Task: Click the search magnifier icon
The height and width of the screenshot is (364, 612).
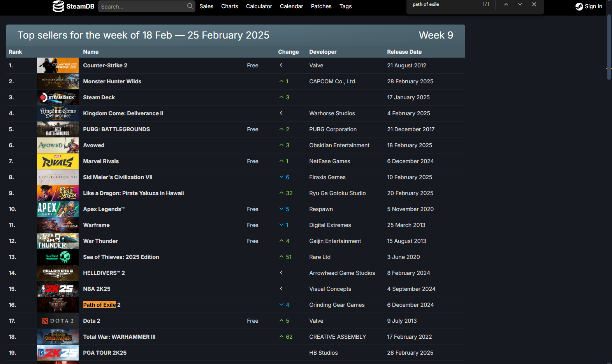Action: [x=190, y=6]
